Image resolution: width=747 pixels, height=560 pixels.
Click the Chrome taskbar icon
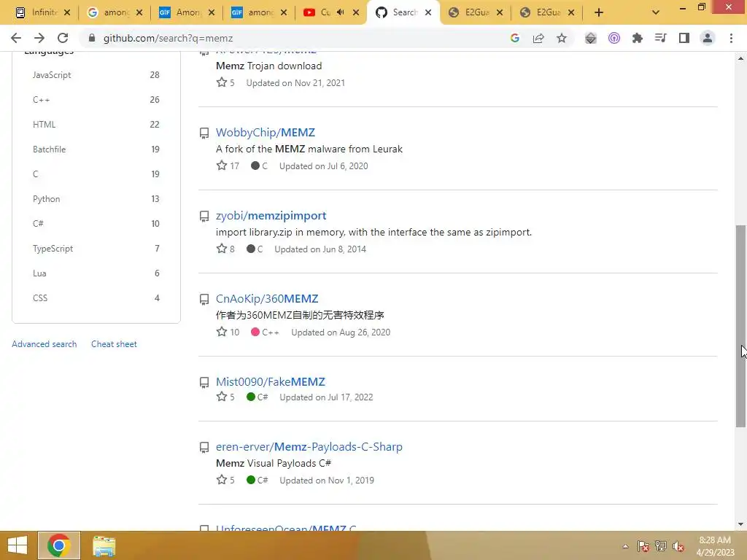[59, 545]
